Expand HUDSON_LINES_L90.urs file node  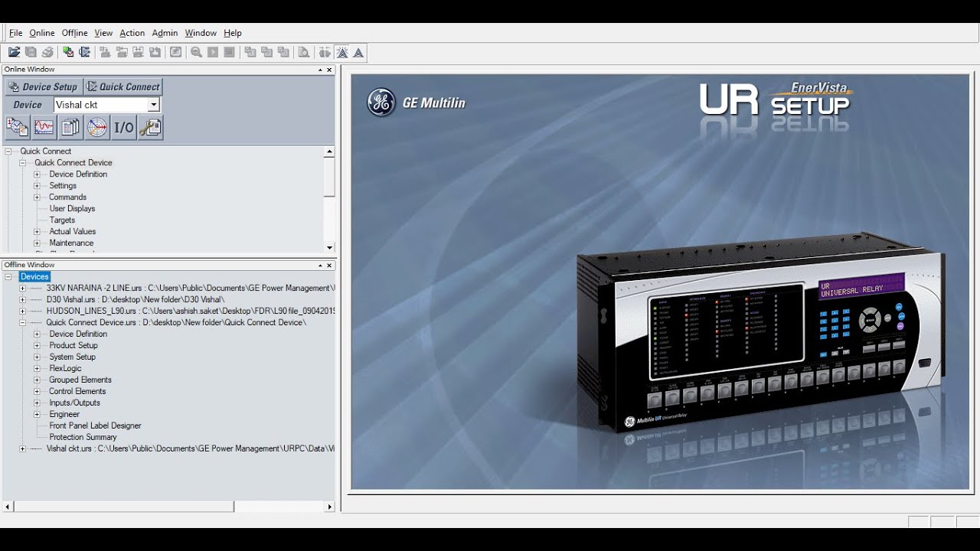coord(22,311)
